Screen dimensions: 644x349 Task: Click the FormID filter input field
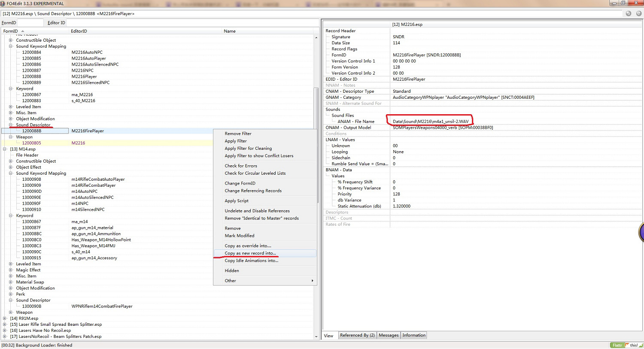tap(30, 23)
